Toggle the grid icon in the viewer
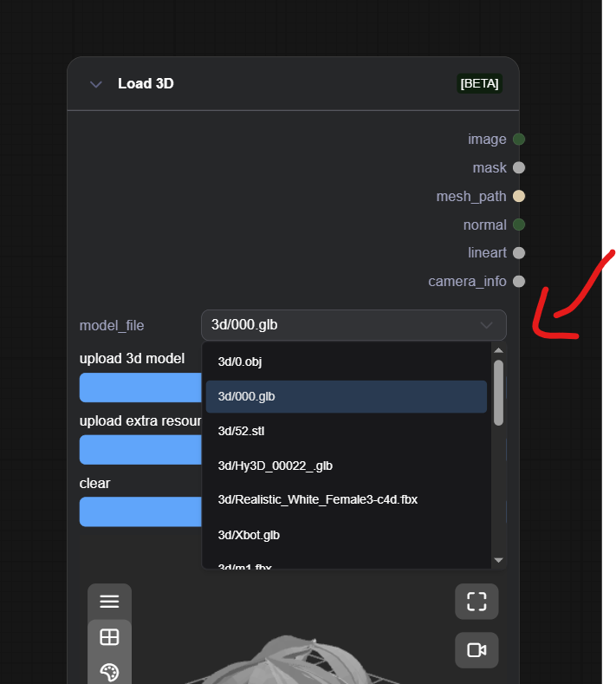This screenshot has width=616, height=684. 109,637
